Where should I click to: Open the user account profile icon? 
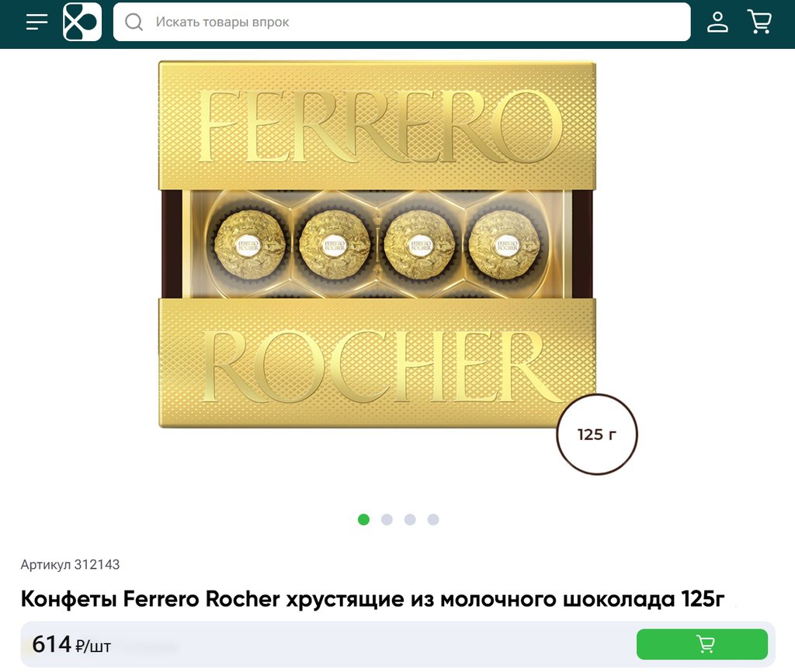[717, 22]
